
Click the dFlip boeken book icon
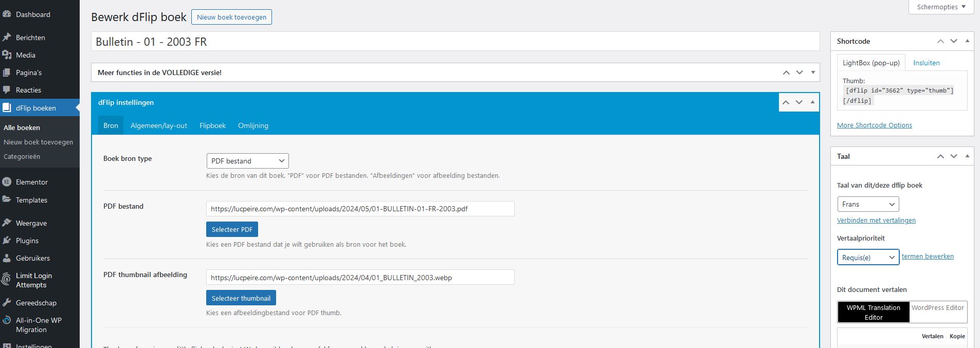point(7,108)
